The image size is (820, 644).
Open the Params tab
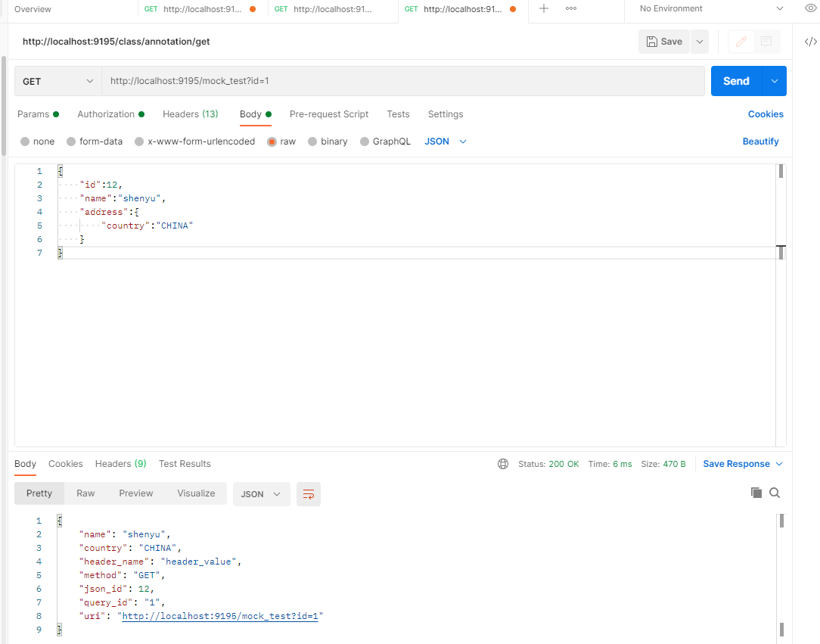(38, 114)
